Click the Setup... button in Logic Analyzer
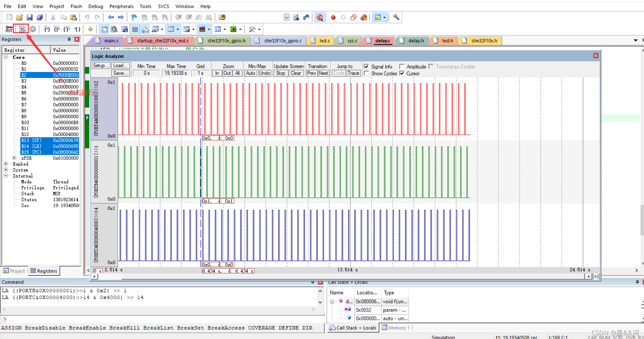This screenshot has height=339, width=644. point(101,66)
